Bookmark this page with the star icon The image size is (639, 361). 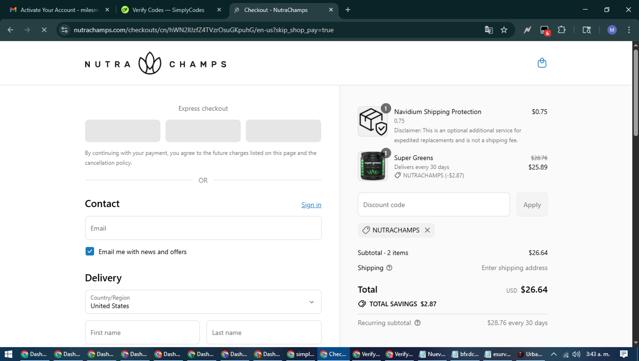pos(504,30)
